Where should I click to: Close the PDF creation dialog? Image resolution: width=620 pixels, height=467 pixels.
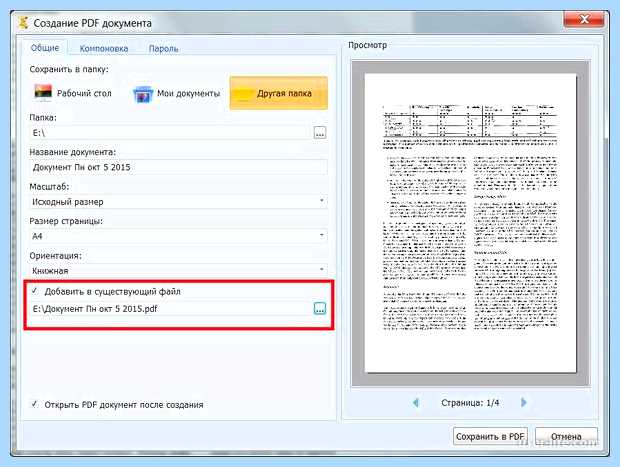pyautogui.click(x=584, y=19)
